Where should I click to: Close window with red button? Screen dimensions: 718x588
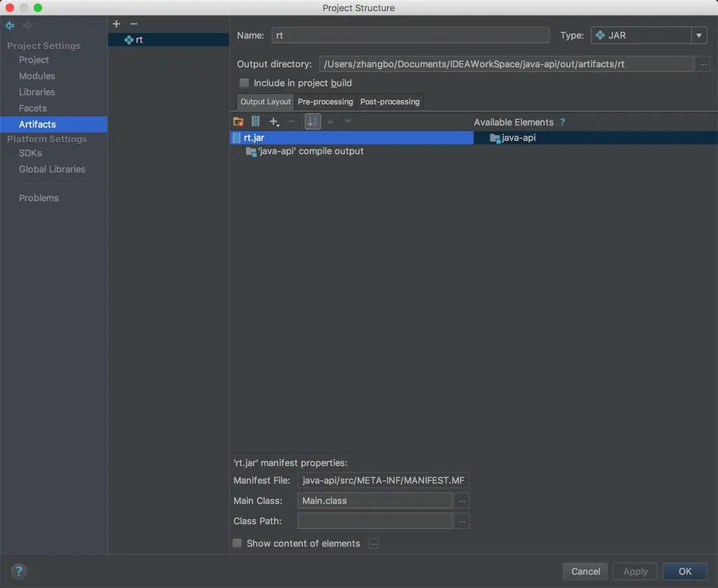coord(10,8)
